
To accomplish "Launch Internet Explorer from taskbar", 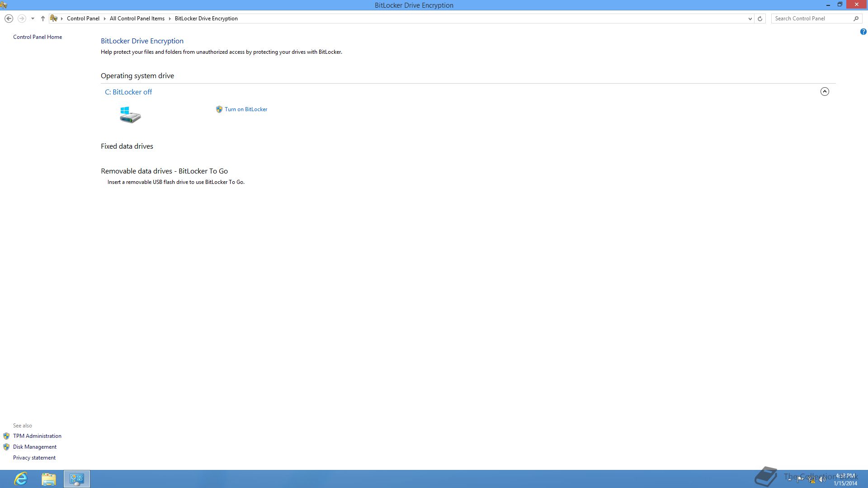I will tap(21, 479).
